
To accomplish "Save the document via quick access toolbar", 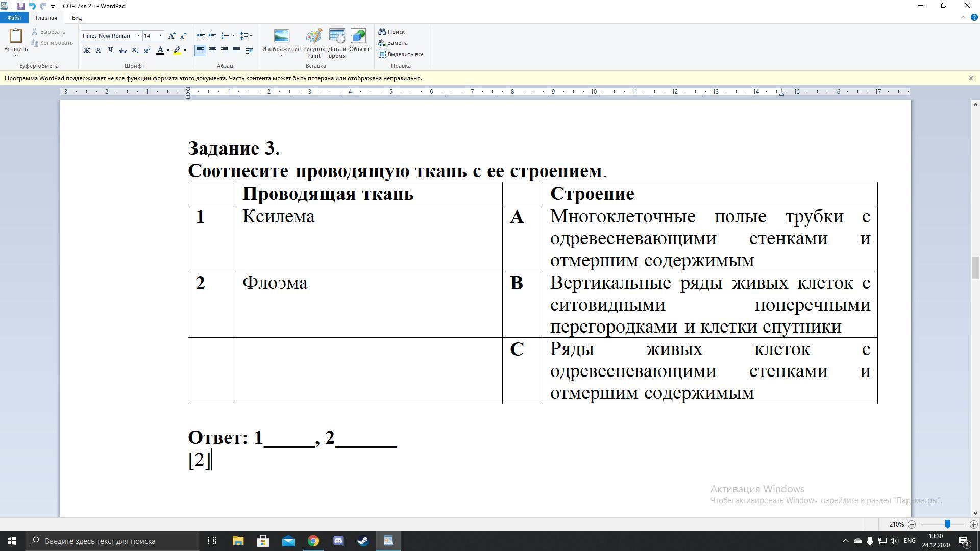I will pyautogui.click(x=20, y=6).
